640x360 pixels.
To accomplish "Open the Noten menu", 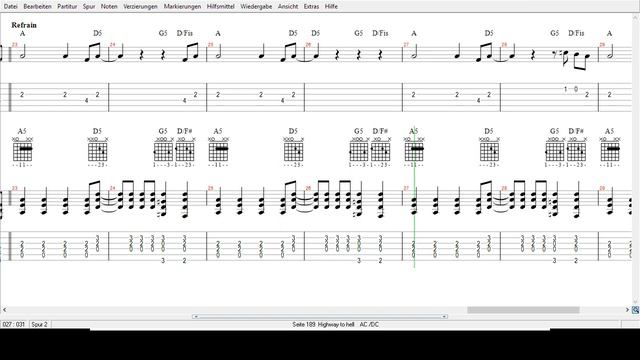I will [109, 7].
